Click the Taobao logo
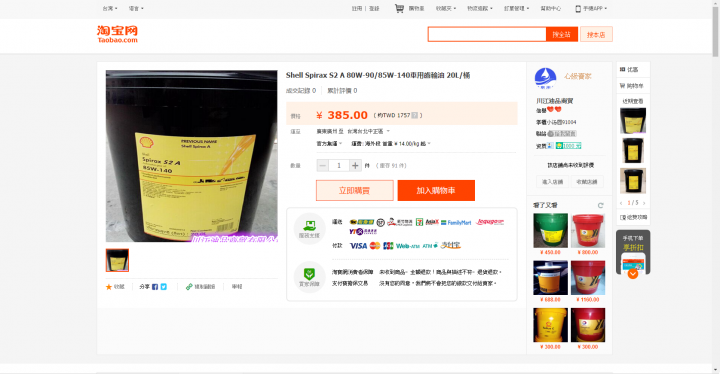The image size is (720, 374). pyautogui.click(x=117, y=34)
